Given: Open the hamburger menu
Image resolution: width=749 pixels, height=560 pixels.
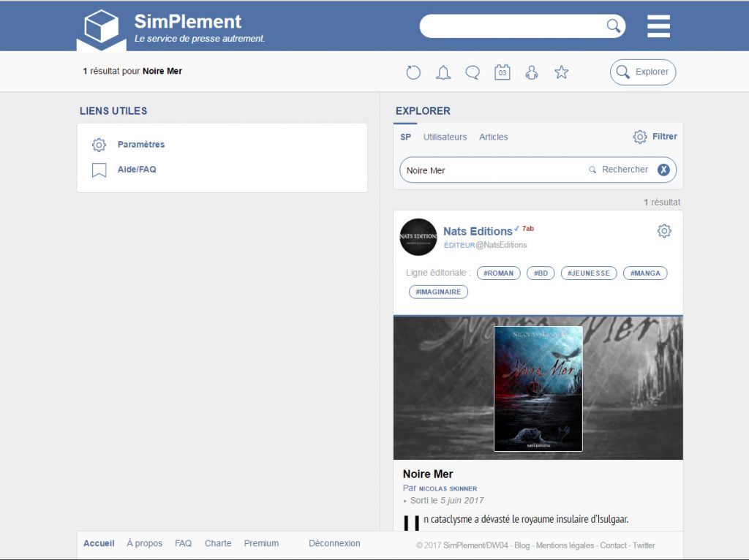Looking at the screenshot, I should 659,26.
